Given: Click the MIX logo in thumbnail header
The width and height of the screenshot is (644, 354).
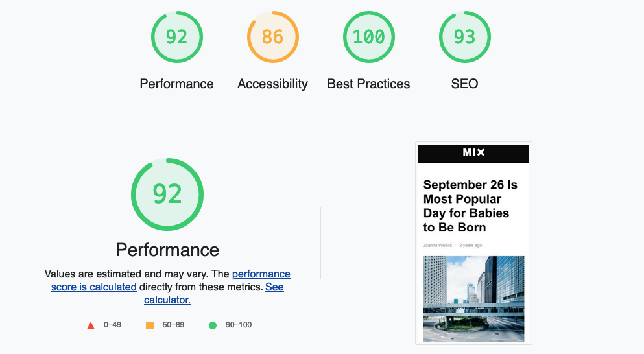Looking at the screenshot, I should coord(473,152).
